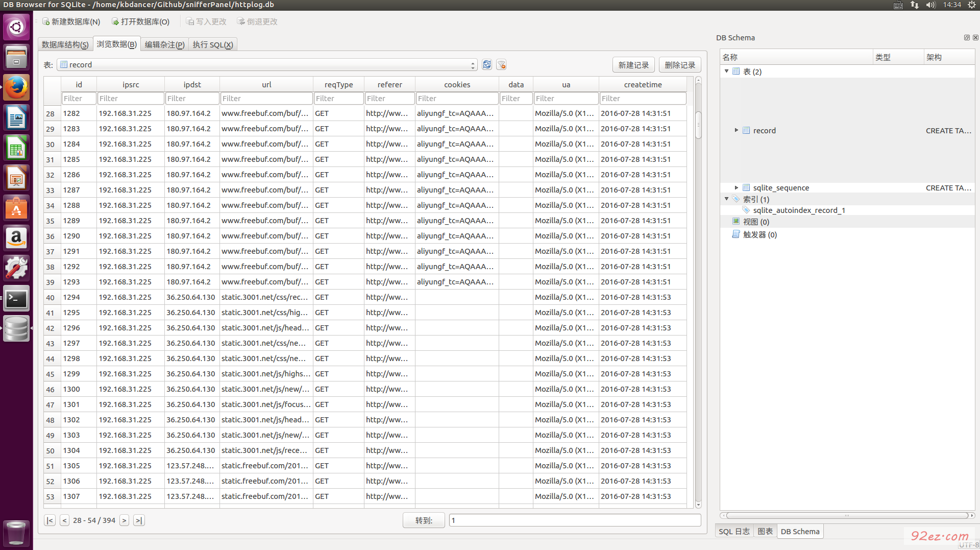Click the 转到 button

coord(424,520)
